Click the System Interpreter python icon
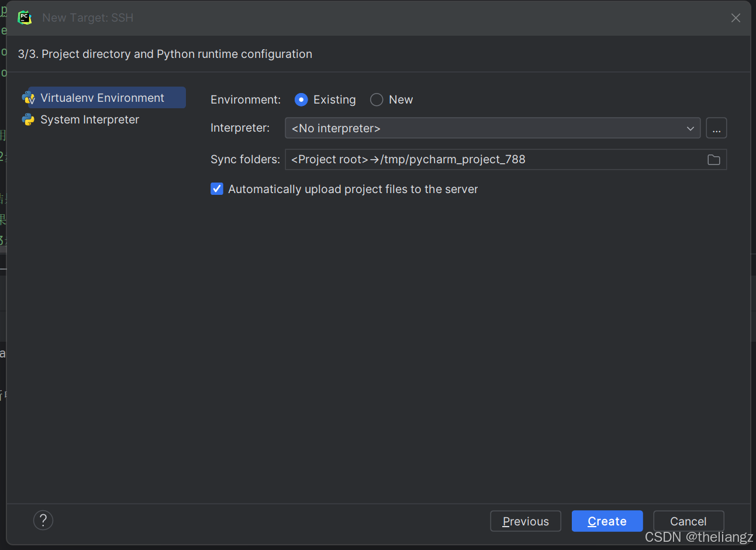Screen dimensions: 756x550 click(28, 119)
